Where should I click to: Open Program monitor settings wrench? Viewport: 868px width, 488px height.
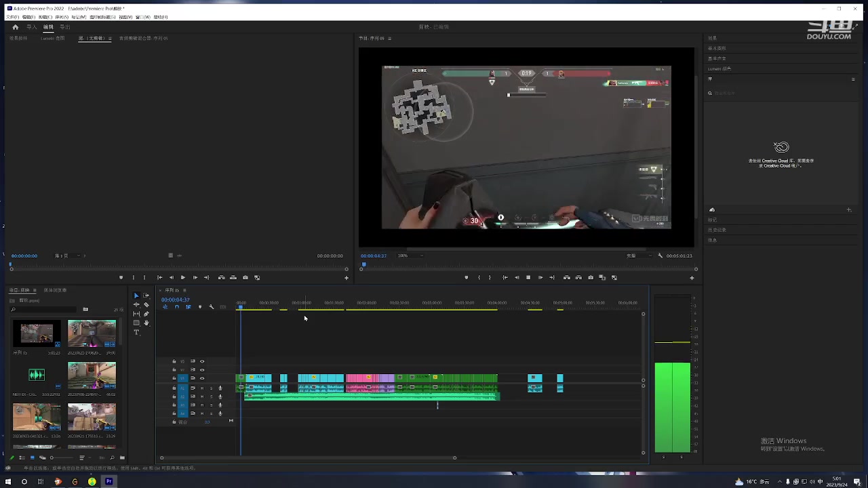tap(660, 256)
